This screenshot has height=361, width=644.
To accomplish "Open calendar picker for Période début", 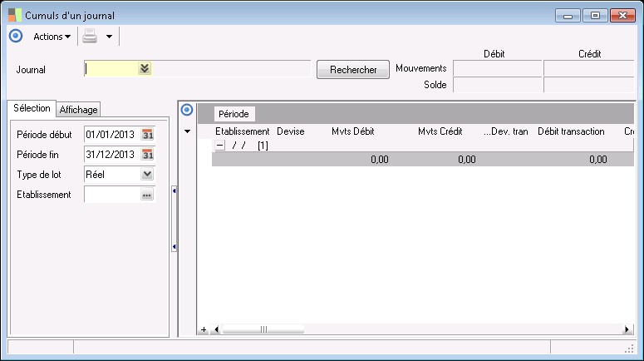I will pyautogui.click(x=147, y=135).
